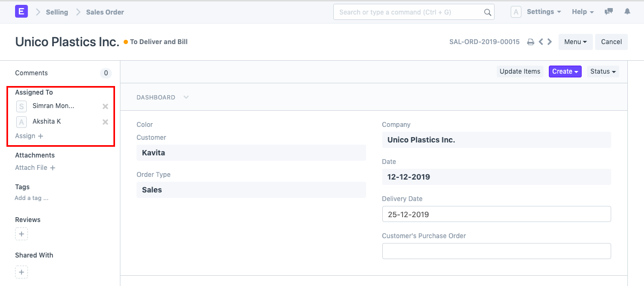
Task: Go to previous document arrow
Action: click(x=541, y=42)
